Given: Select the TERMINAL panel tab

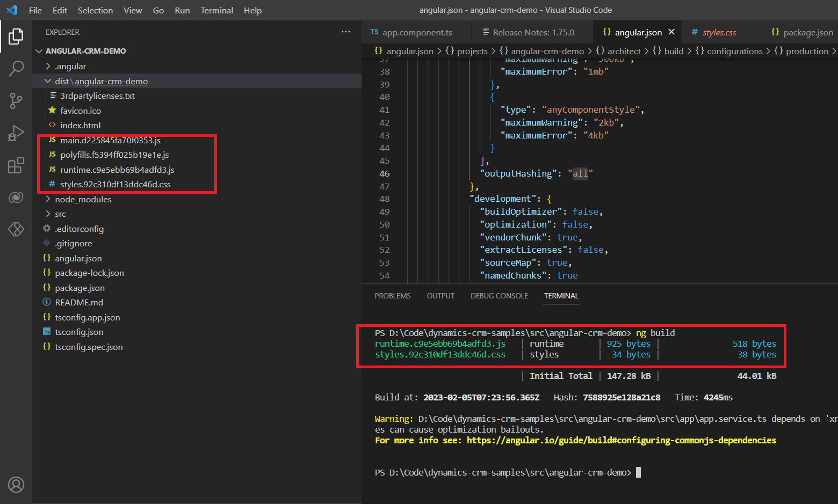Looking at the screenshot, I should coord(561,296).
